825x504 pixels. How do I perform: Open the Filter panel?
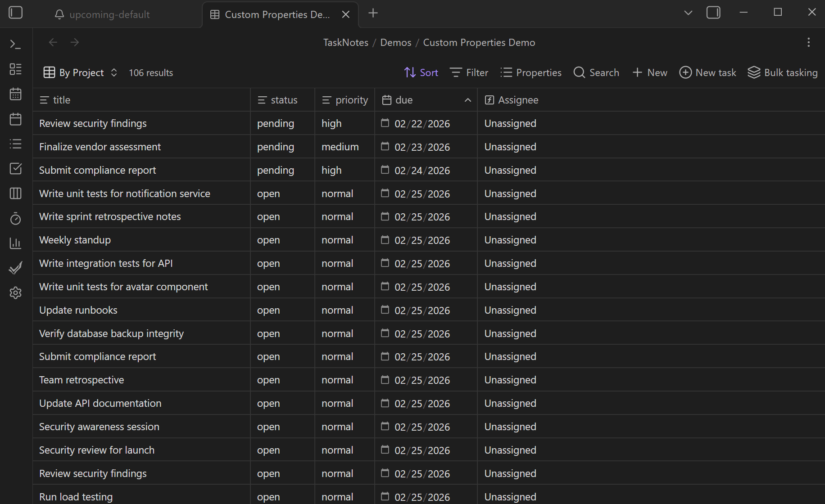[x=469, y=72]
